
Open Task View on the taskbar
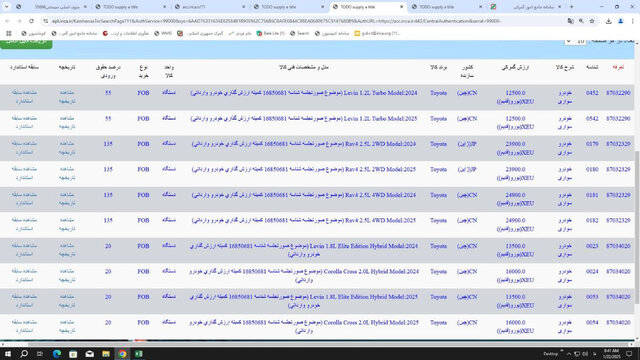click(40, 354)
